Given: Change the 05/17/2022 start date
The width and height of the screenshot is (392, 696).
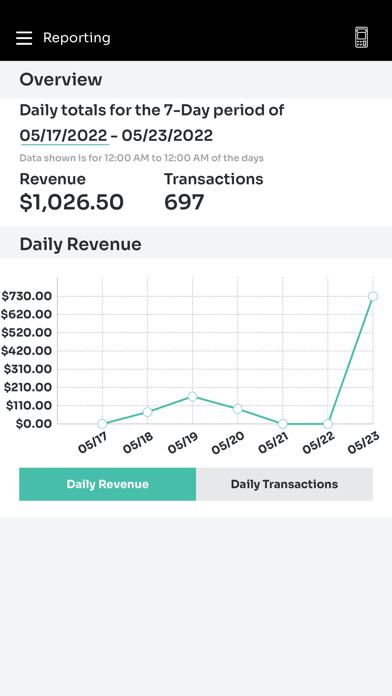Looking at the screenshot, I should pyautogui.click(x=63, y=135).
